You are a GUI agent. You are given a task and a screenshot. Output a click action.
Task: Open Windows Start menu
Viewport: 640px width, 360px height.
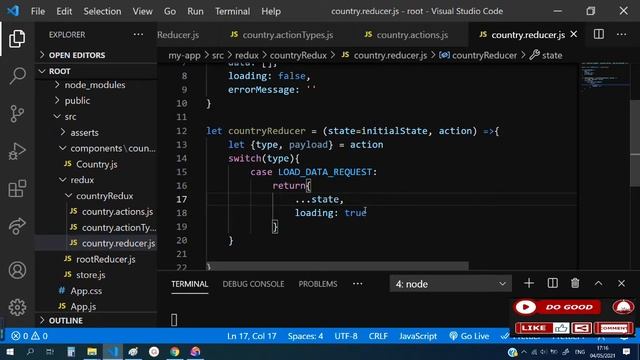point(9,351)
